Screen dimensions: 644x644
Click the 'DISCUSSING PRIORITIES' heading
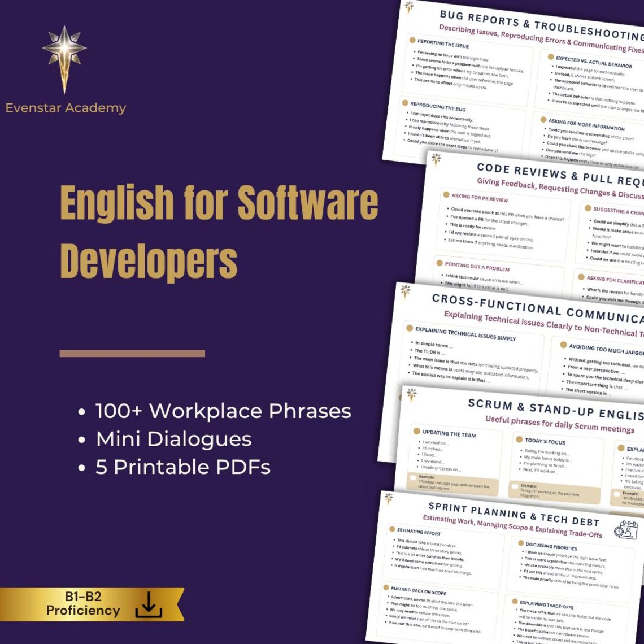(551, 546)
